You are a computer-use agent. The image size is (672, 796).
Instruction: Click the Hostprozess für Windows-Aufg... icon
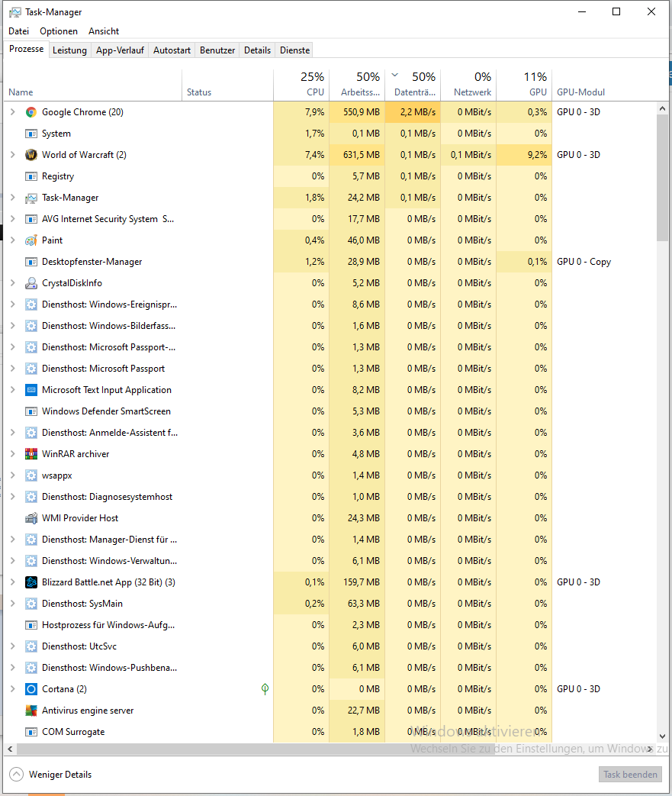pyautogui.click(x=31, y=625)
